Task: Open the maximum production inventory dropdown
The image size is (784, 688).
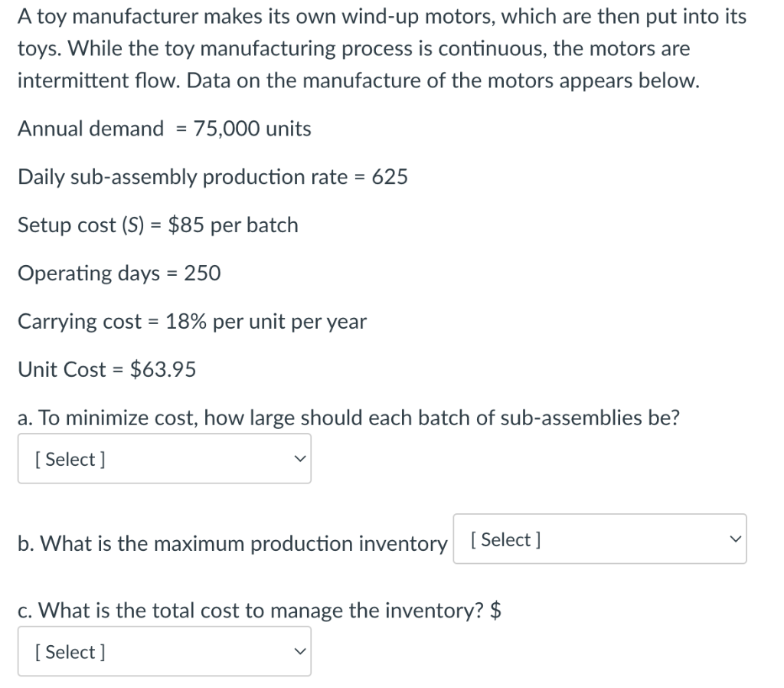Action: coord(599,539)
